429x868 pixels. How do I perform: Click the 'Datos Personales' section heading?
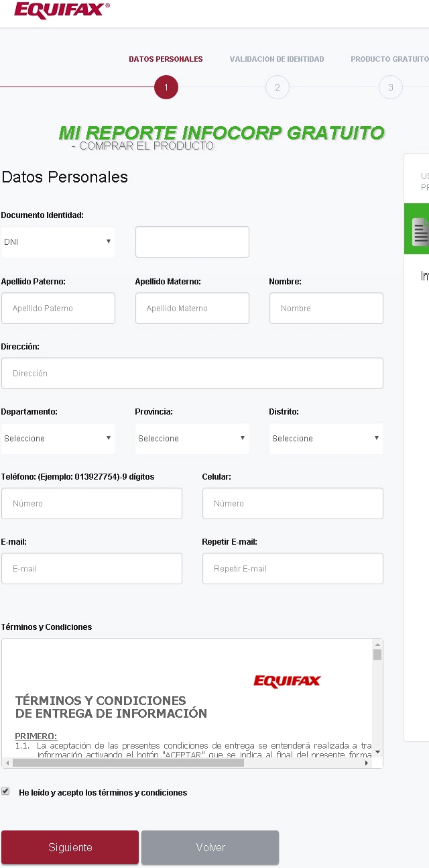[x=65, y=177]
